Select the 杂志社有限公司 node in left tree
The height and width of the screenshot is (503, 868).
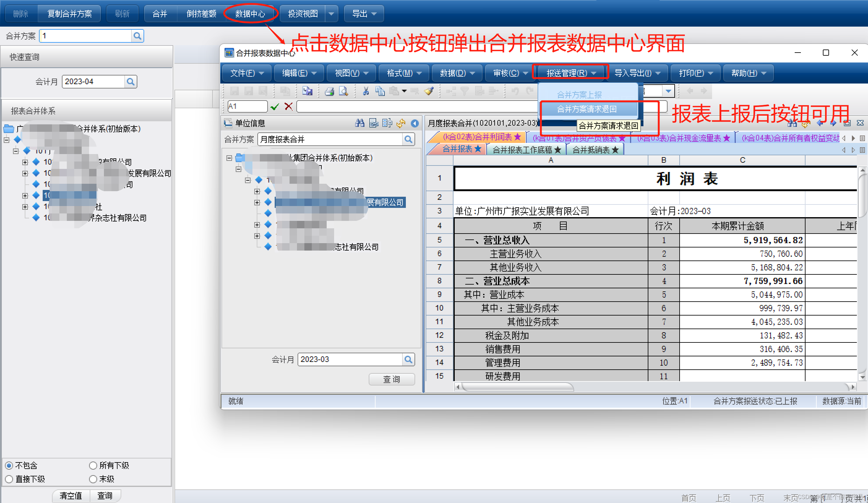(x=95, y=218)
